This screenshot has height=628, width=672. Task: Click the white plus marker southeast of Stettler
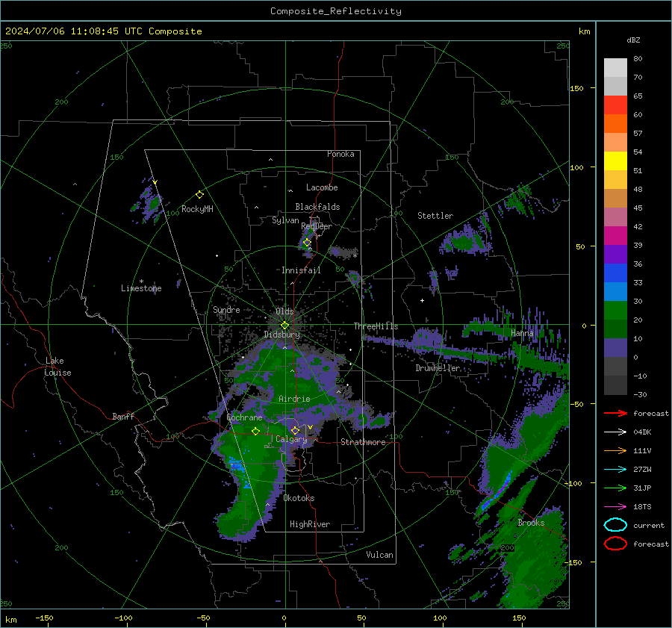[x=422, y=300]
